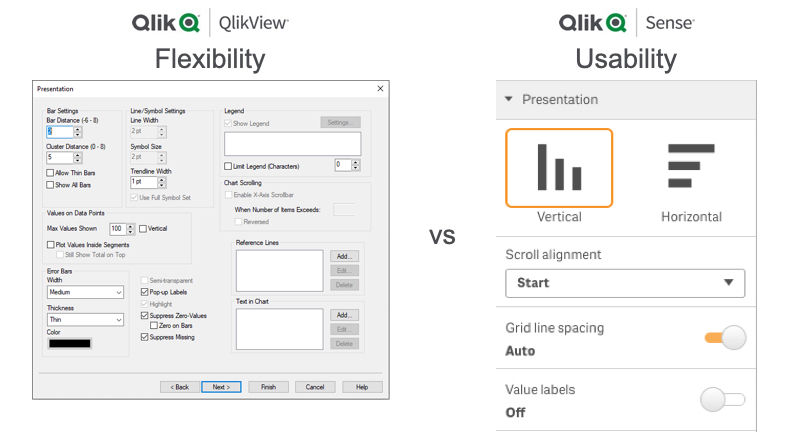Click the Cluster Distance input field

pyautogui.click(x=59, y=157)
